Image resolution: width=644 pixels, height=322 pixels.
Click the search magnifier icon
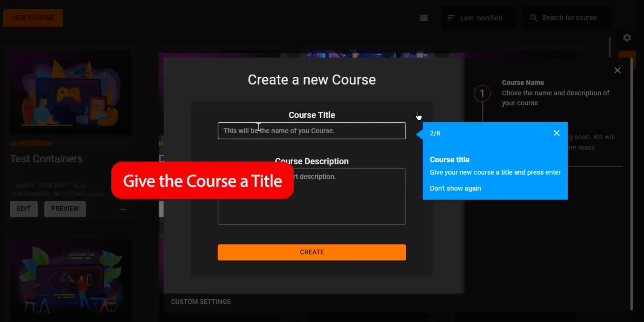tap(534, 17)
